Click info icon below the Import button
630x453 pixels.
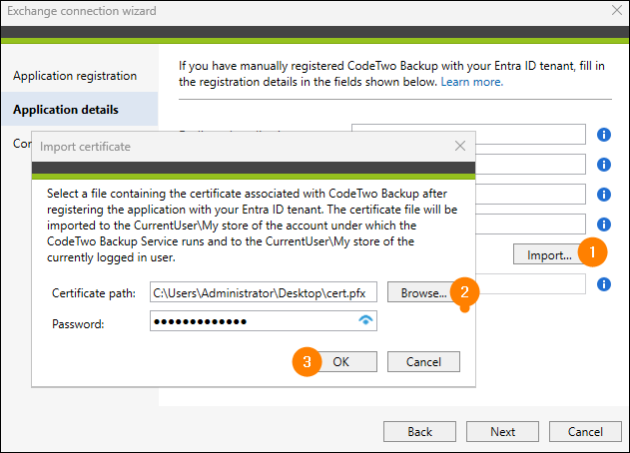point(603,284)
